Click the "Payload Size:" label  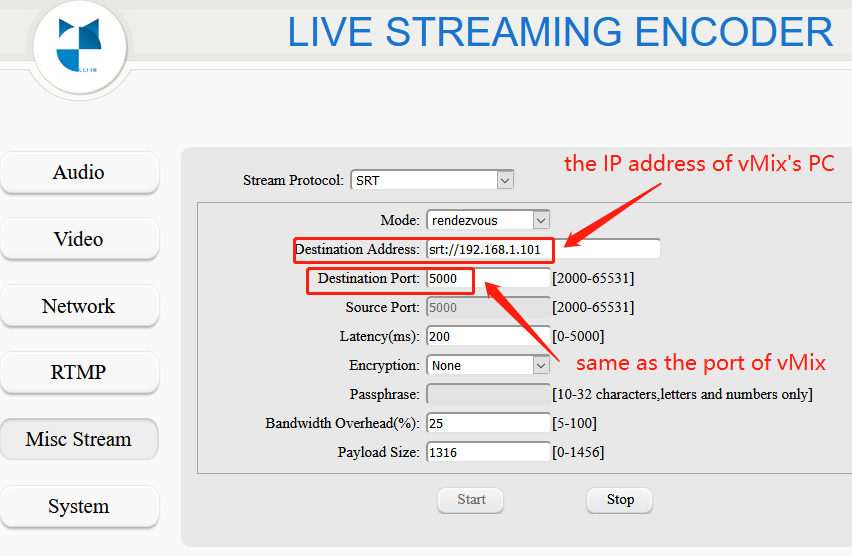click(379, 452)
